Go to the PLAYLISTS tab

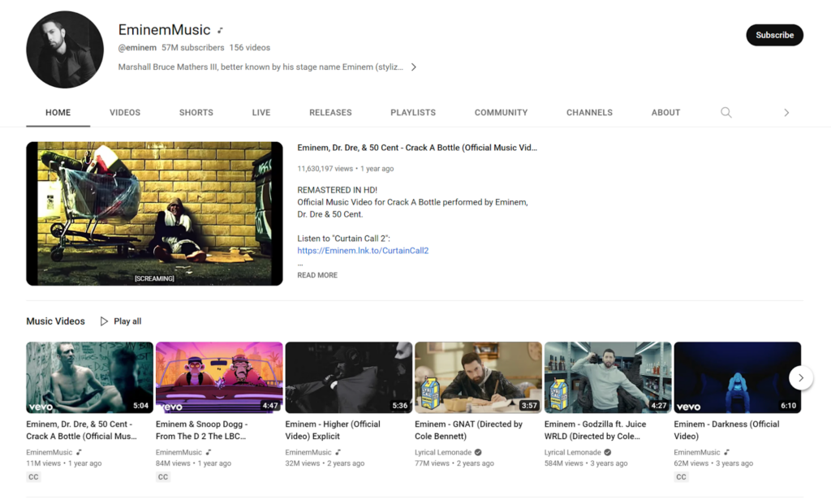[x=413, y=112]
